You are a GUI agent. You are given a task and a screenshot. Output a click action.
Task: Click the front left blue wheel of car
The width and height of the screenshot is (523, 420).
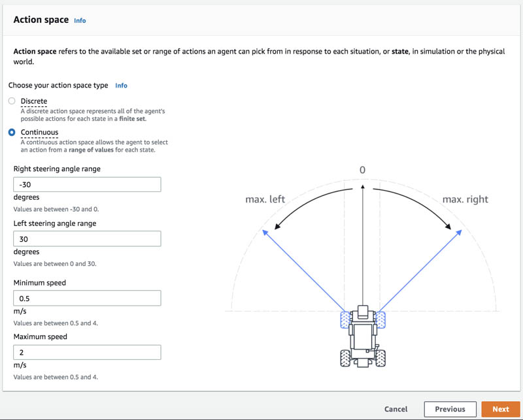tap(345, 319)
